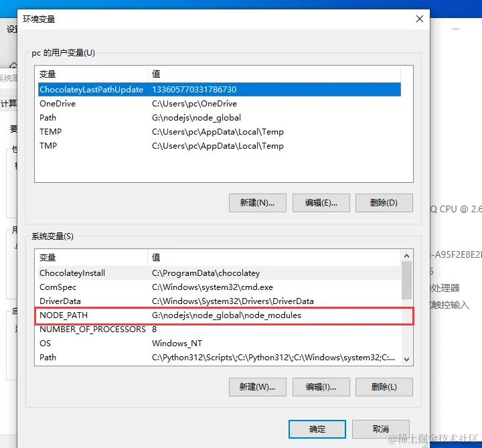Click value C:\Windows\system32\cmd.exe
The image size is (482, 448).
coord(212,287)
